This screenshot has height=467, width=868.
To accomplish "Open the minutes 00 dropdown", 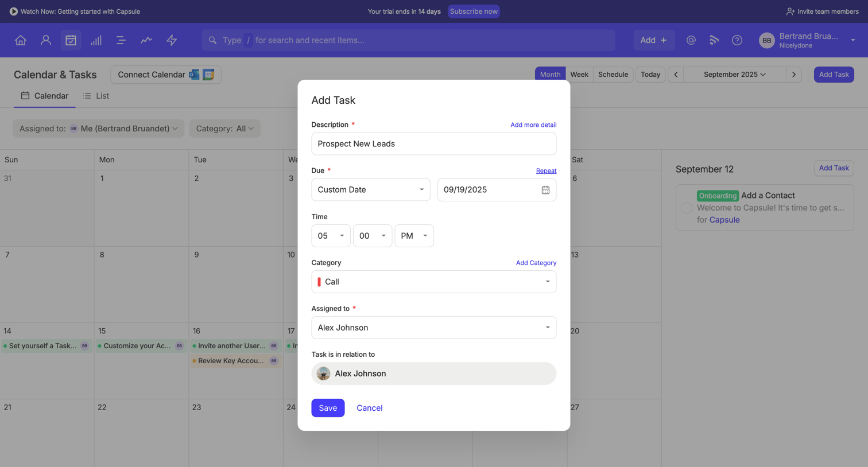I will 373,236.
